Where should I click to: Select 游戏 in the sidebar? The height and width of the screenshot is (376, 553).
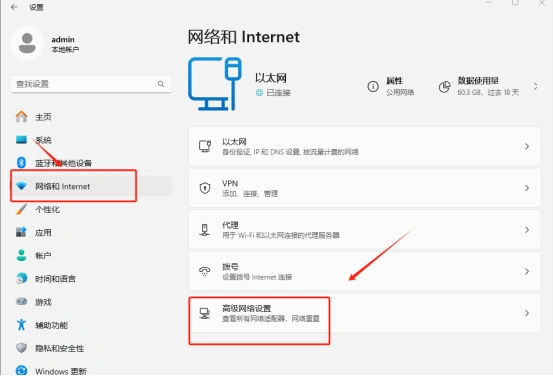(x=91, y=302)
